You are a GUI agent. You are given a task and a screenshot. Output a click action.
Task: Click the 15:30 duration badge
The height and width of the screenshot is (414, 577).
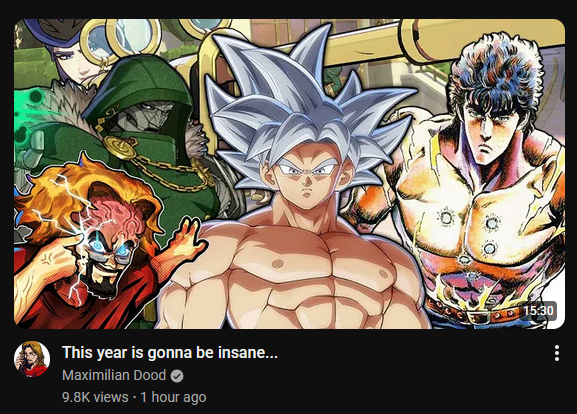pos(539,311)
